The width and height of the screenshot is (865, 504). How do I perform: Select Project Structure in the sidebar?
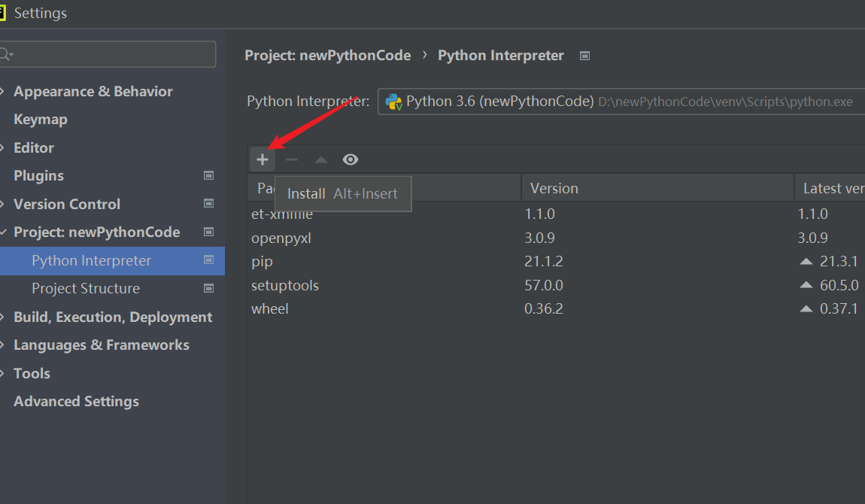tap(86, 289)
